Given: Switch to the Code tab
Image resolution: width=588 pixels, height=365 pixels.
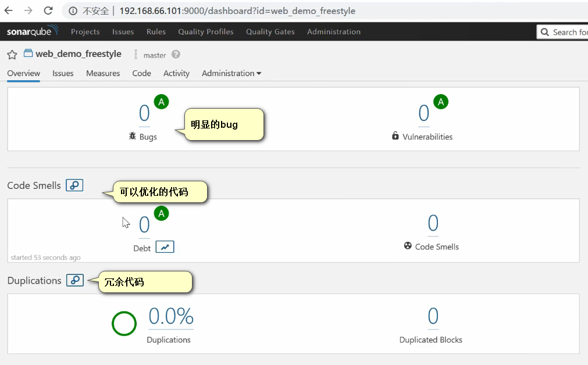Looking at the screenshot, I should point(142,73).
